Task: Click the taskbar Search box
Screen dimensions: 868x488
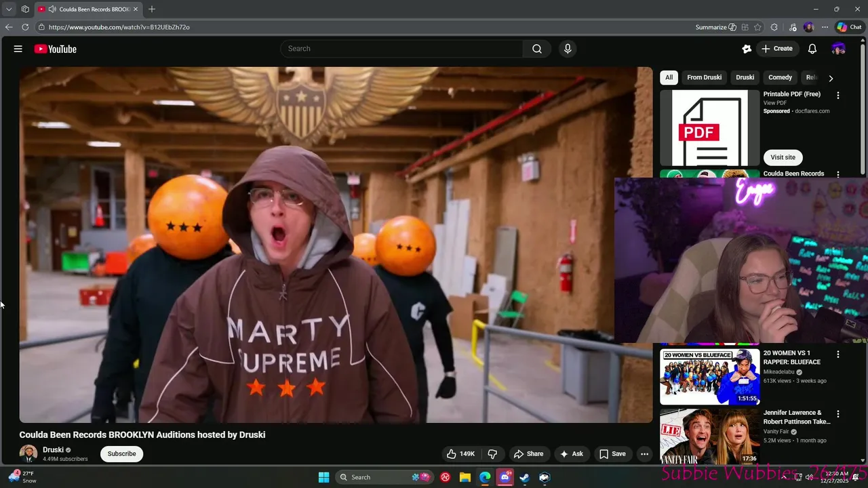Action: point(385,477)
